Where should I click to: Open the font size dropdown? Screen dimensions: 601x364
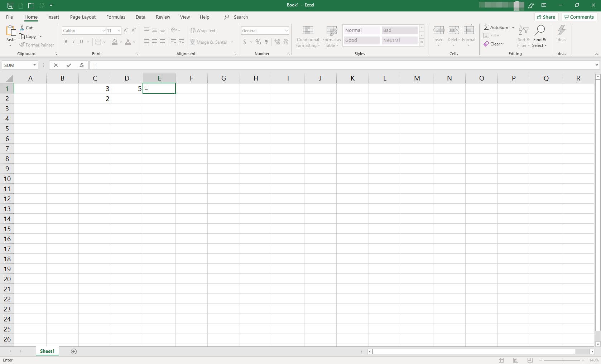click(x=119, y=31)
